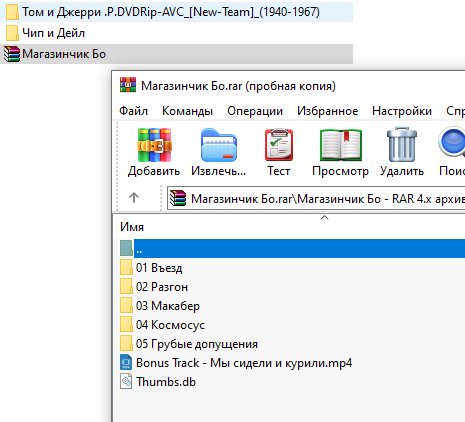Click the Добавить (Add) toolbar icon
The height and width of the screenshot is (422, 465).
[154, 145]
